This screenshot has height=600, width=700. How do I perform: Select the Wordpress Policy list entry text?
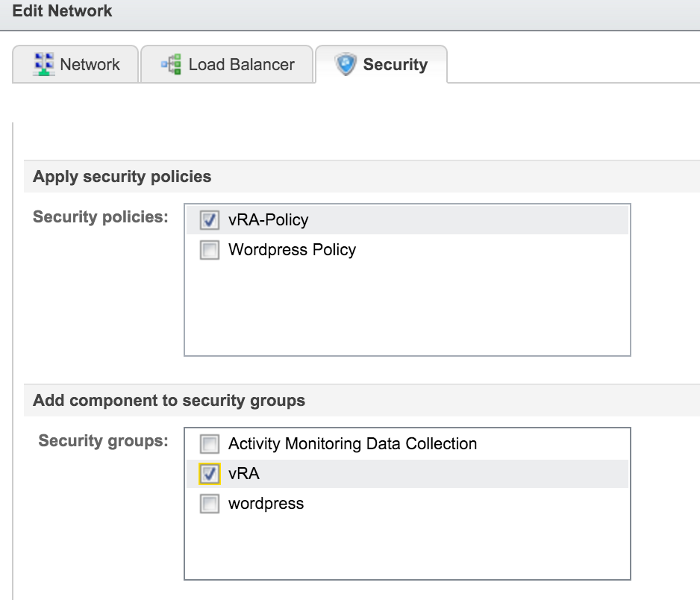pyautogui.click(x=292, y=250)
